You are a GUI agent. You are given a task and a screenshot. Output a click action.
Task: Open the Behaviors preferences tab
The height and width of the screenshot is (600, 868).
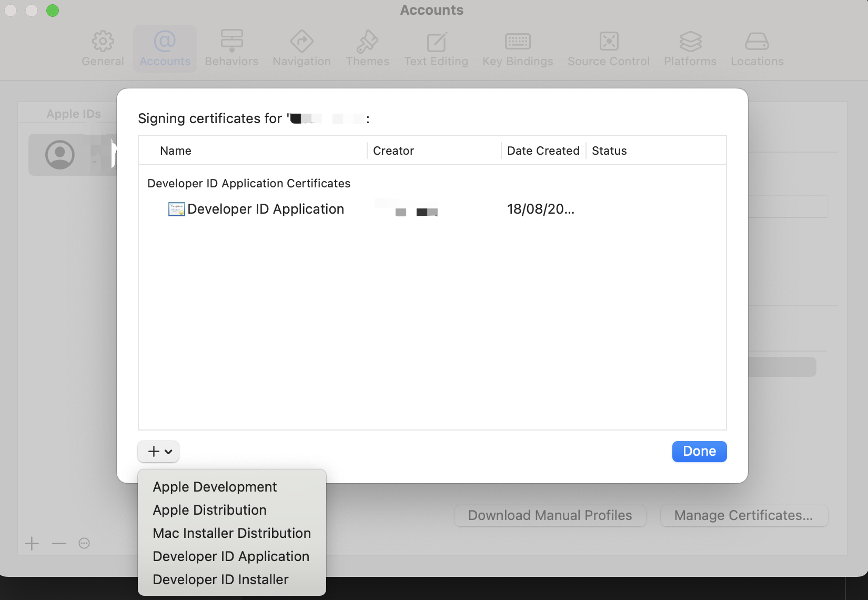[x=231, y=49]
